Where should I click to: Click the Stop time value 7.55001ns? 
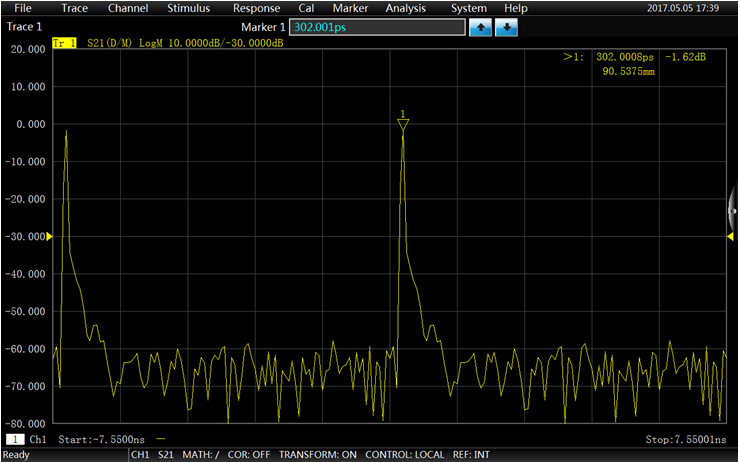(684, 439)
